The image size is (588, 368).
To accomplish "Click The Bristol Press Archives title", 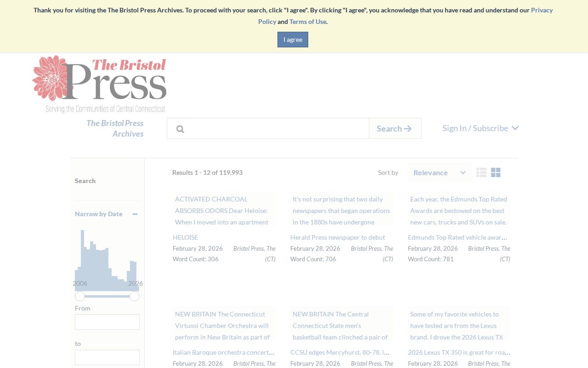I will [115, 128].
